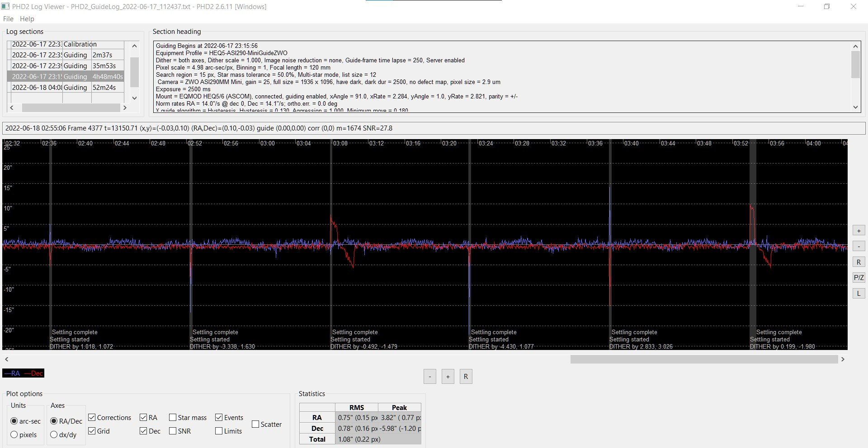Click the blue RA legend entry
Screen dimensions: 868x448
point(12,373)
